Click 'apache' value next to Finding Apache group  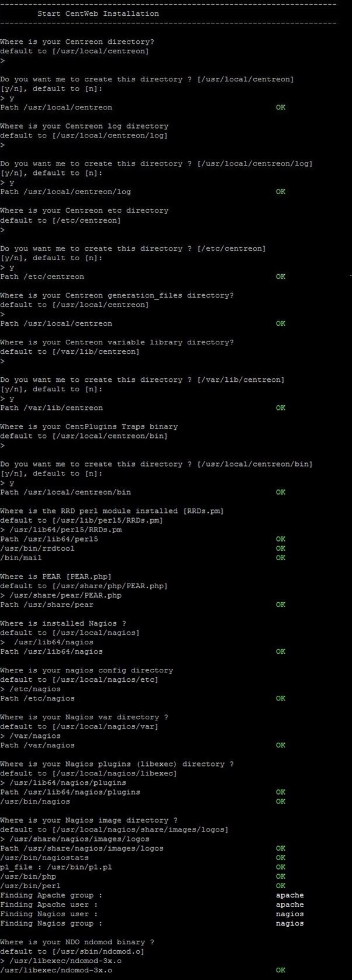coord(290,895)
